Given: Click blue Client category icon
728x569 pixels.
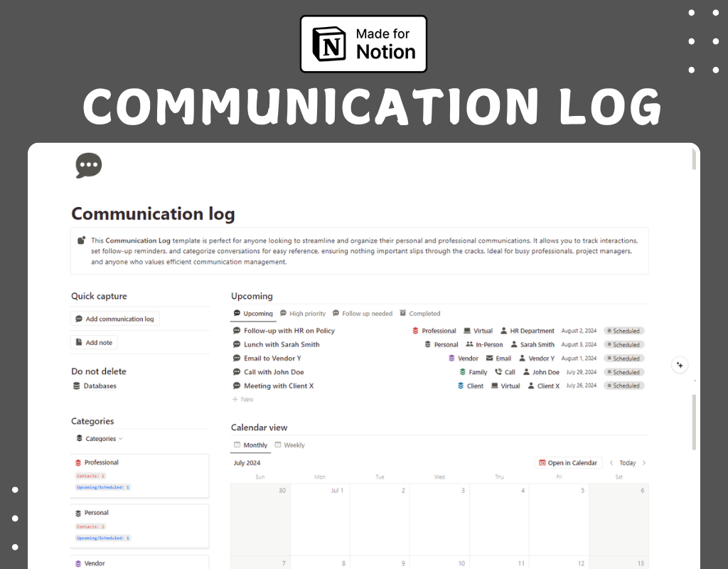Looking at the screenshot, I should coord(461,385).
